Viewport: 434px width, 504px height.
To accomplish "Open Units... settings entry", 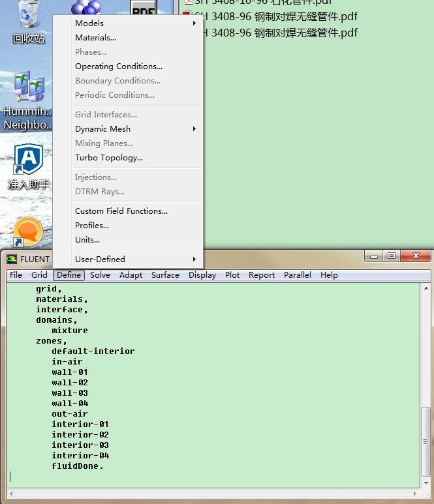I will [128, 240].
